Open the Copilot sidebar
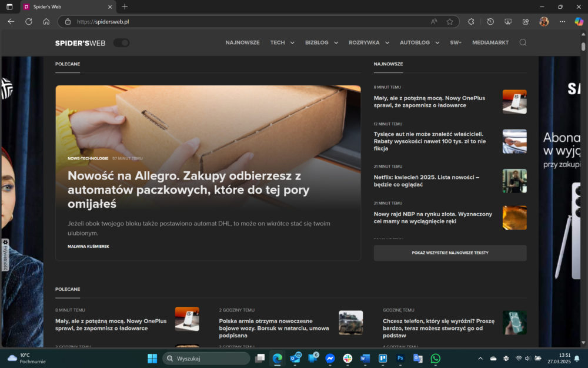Image resolution: width=588 pixels, height=368 pixels. (579, 22)
